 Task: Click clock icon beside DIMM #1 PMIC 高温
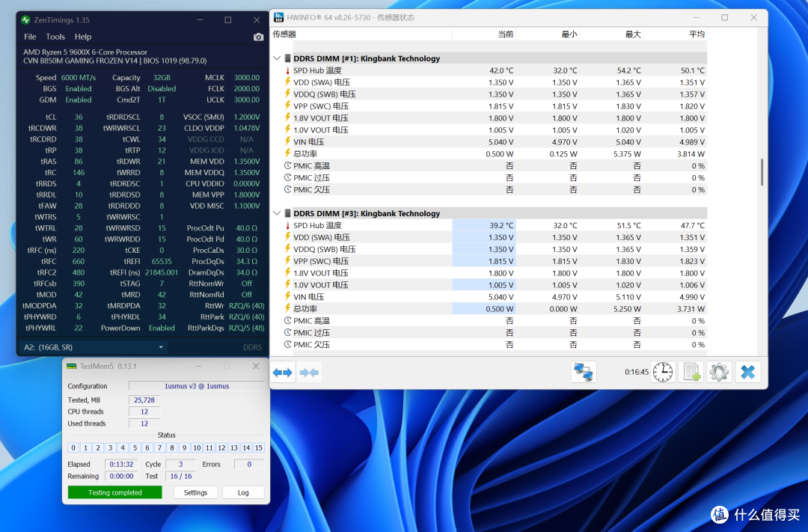pos(287,165)
